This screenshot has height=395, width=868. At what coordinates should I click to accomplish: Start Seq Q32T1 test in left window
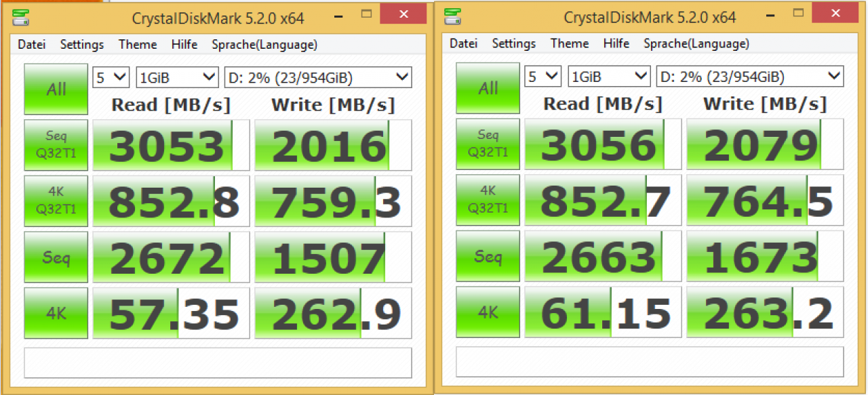[56, 145]
